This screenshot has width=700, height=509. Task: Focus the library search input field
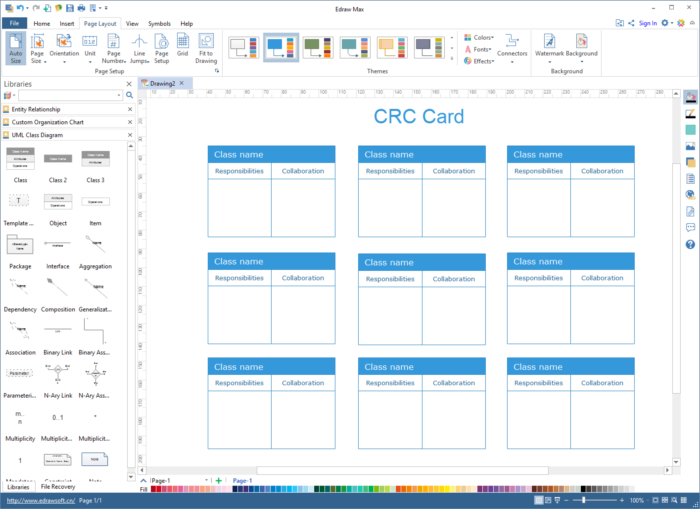coord(70,95)
